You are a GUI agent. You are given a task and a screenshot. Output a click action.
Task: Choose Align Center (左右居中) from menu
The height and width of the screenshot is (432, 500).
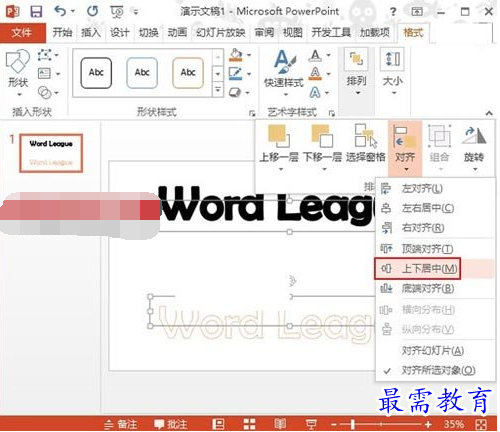(x=435, y=208)
